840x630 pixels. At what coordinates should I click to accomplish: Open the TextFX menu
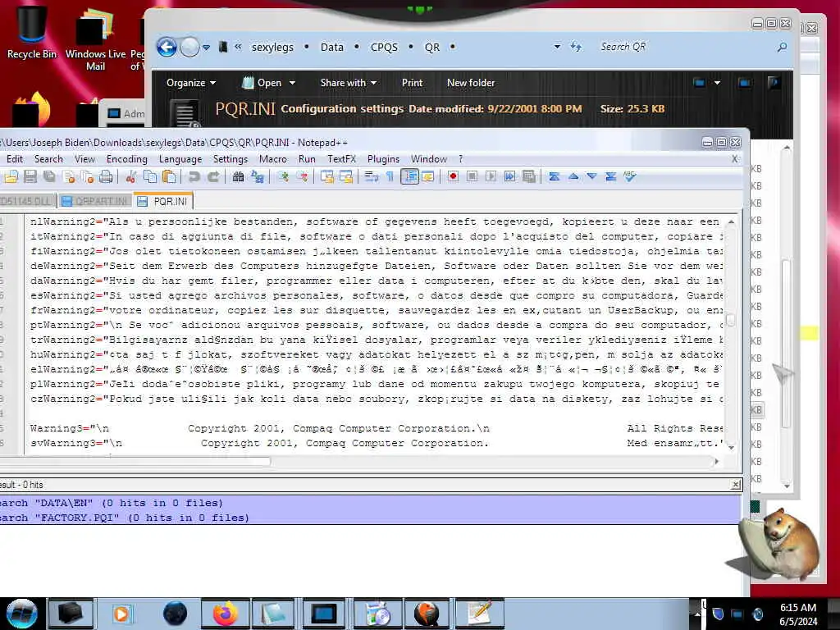[x=342, y=159]
